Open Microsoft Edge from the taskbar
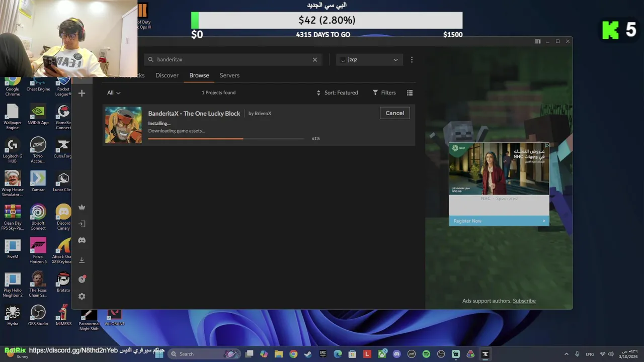 (338, 354)
